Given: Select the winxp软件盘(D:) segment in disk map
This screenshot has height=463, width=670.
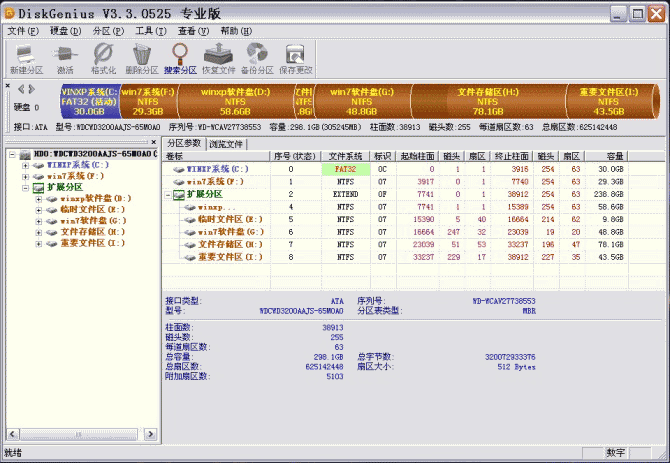Looking at the screenshot, I should tap(235, 101).
